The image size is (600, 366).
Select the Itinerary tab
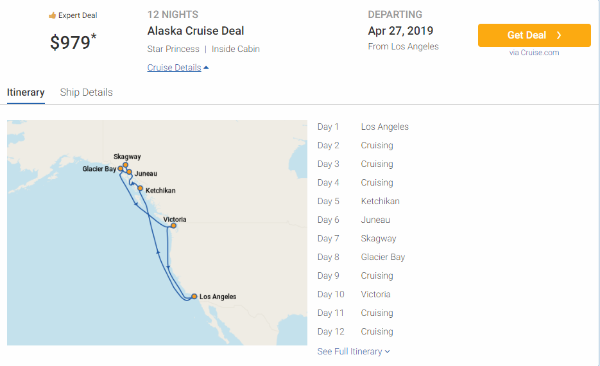coord(26,92)
